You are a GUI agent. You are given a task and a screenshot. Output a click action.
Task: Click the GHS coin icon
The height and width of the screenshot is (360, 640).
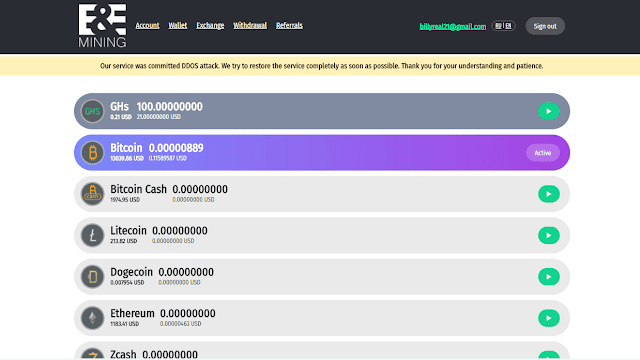[x=93, y=111]
